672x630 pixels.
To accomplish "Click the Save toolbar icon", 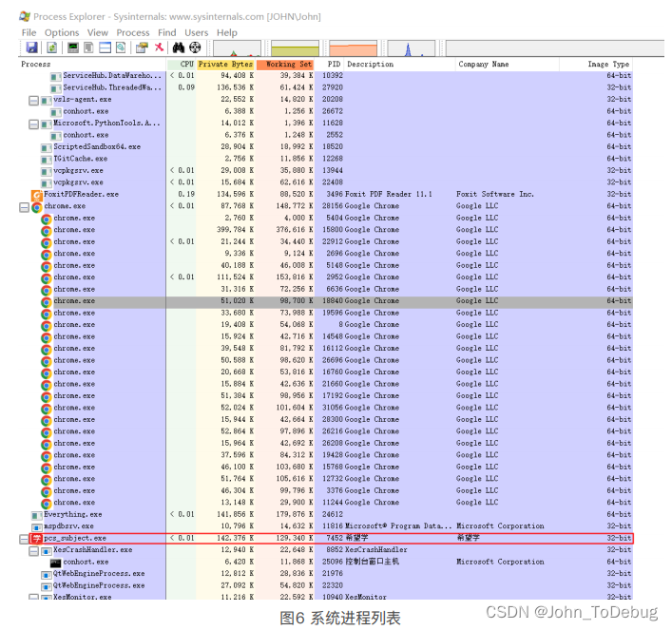I will point(32,48).
